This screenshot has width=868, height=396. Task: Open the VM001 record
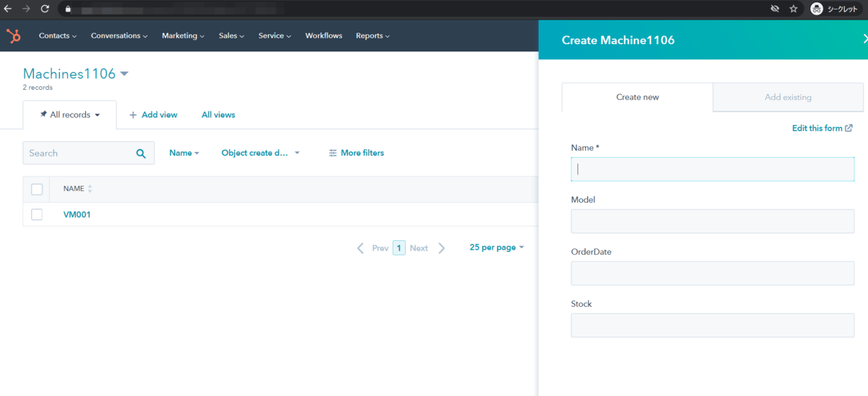pyautogui.click(x=77, y=214)
